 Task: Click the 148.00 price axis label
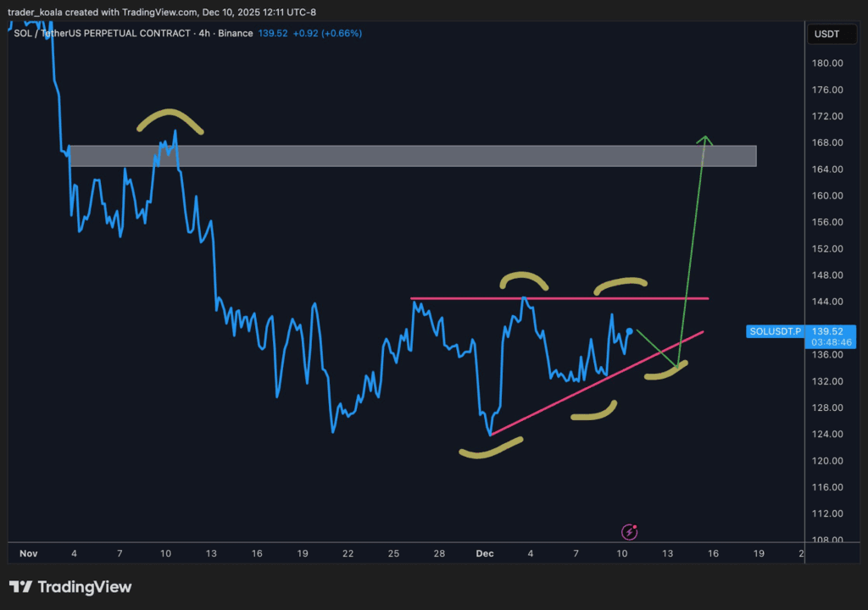[x=827, y=275]
